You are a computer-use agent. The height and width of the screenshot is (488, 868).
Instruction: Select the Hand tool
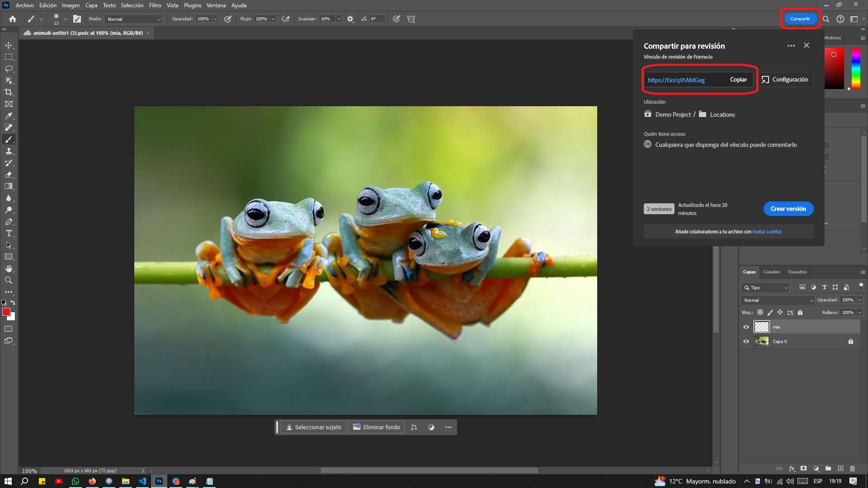[x=9, y=269]
